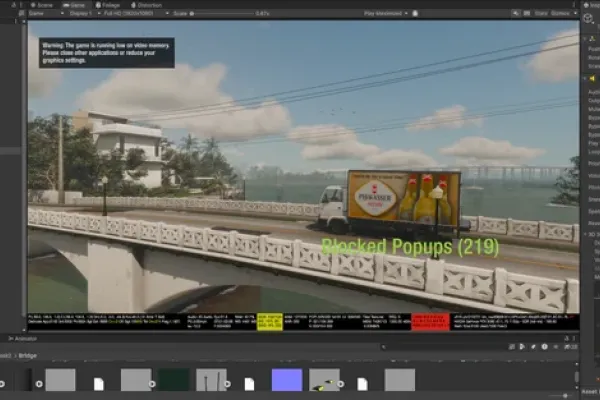Adjust the Scale slider handle
Viewport: 600px width, 400px height.
[x=192, y=14]
